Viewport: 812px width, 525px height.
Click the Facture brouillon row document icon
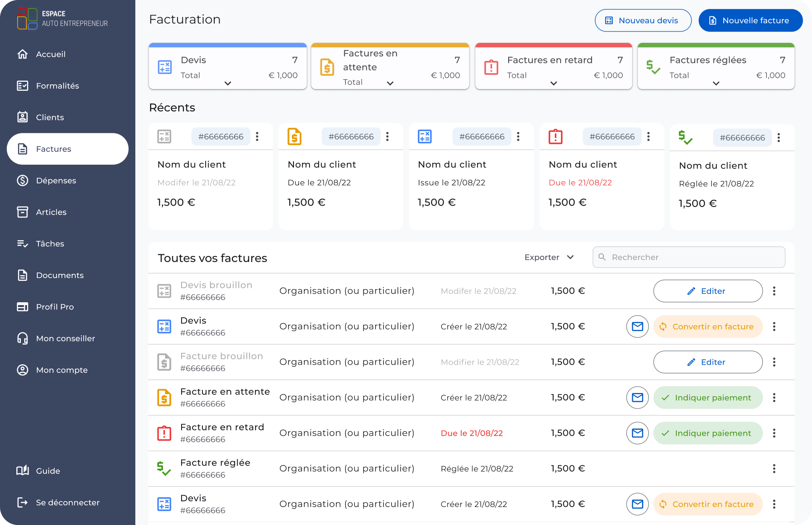point(164,362)
